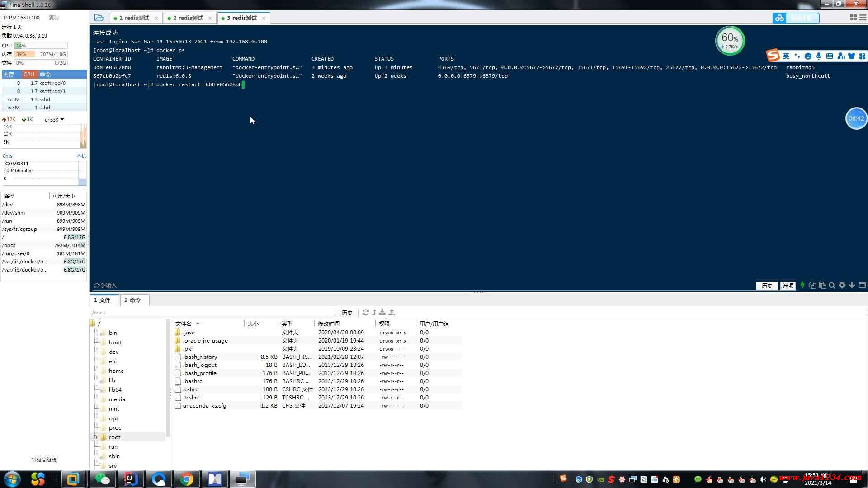The width and height of the screenshot is (868, 488).
Task: Maximize terminal panel with window icon
Action: (862, 285)
